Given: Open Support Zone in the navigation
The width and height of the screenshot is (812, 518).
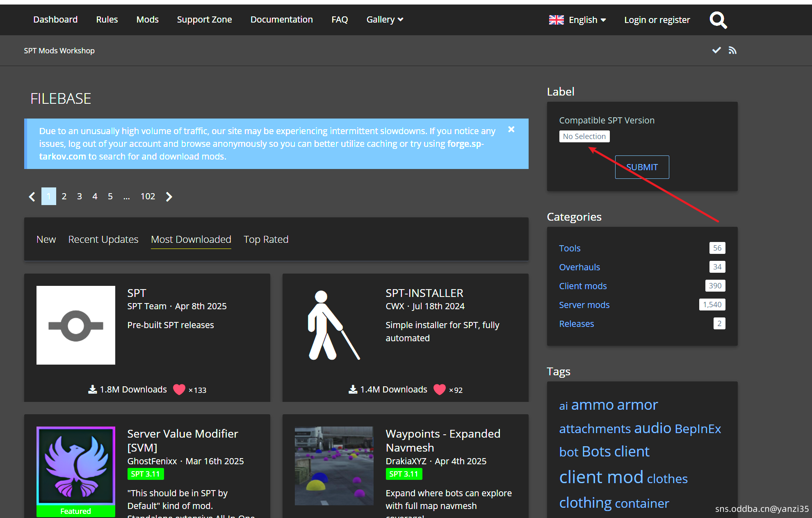Looking at the screenshot, I should (x=205, y=19).
